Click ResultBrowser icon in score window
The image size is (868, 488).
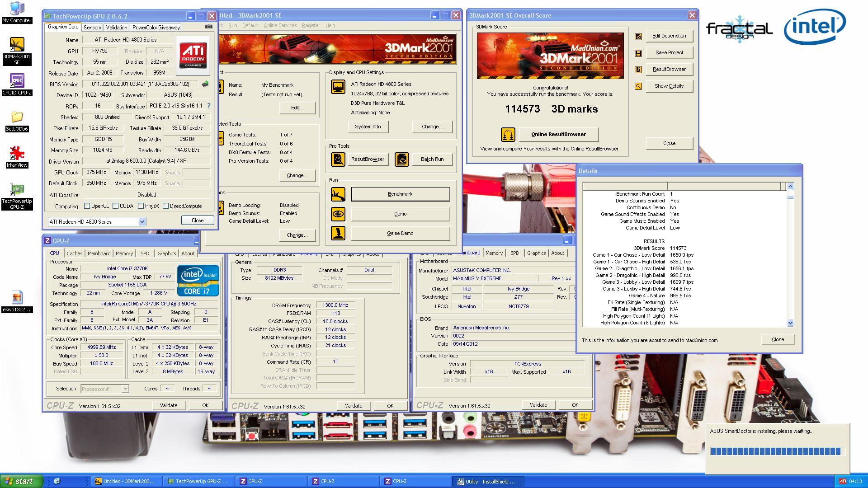pyautogui.click(x=638, y=70)
